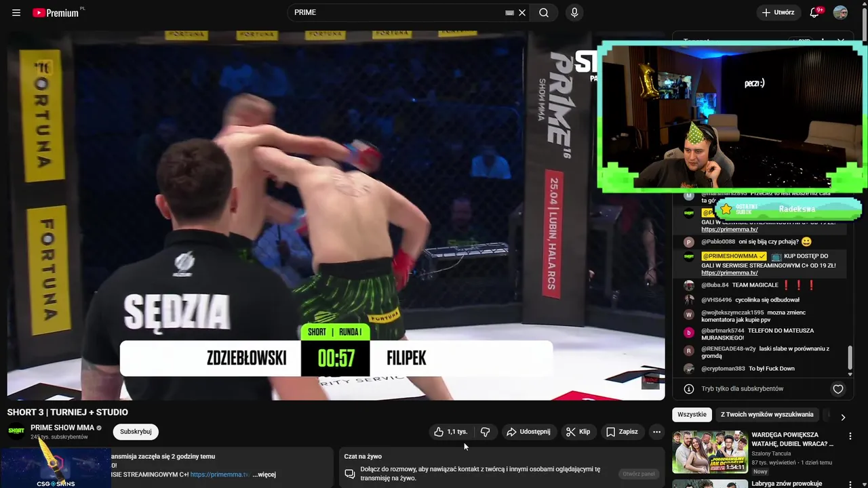Screen dimensions: 868x488
Task: Open the YouTube hamburger guide menu
Action: click(x=16, y=13)
